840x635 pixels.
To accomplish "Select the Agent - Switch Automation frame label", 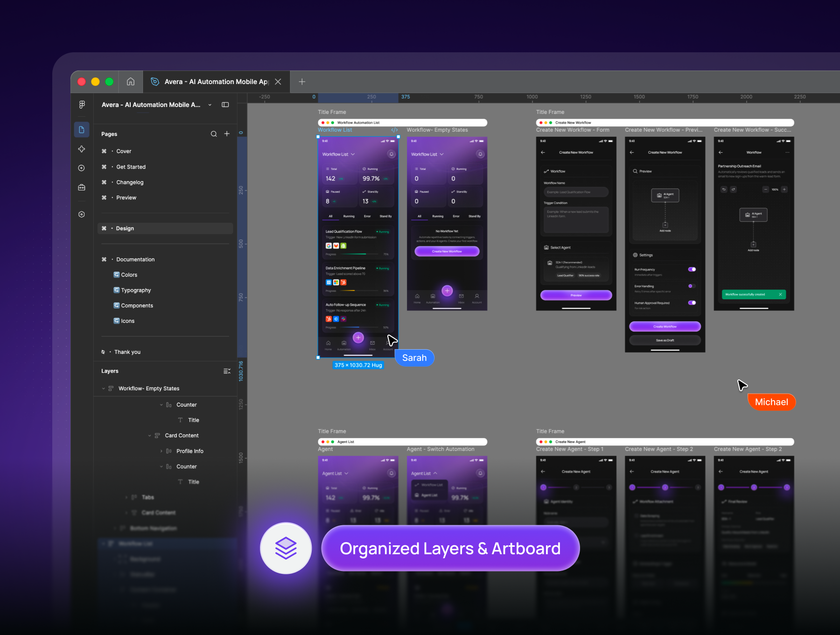I will [x=441, y=449].
